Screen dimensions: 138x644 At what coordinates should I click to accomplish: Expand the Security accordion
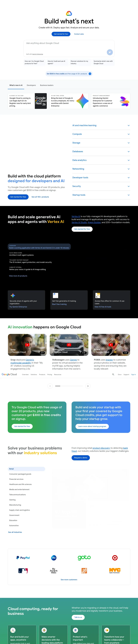(101, 186)
